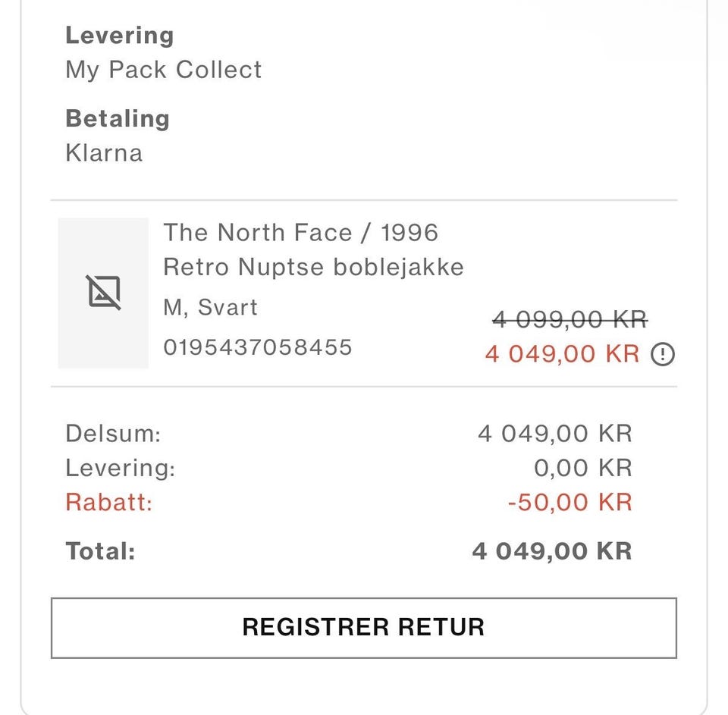This screenshot has width=728, height=715.
Task: Click the bold Total label
Action: (100, 551)
